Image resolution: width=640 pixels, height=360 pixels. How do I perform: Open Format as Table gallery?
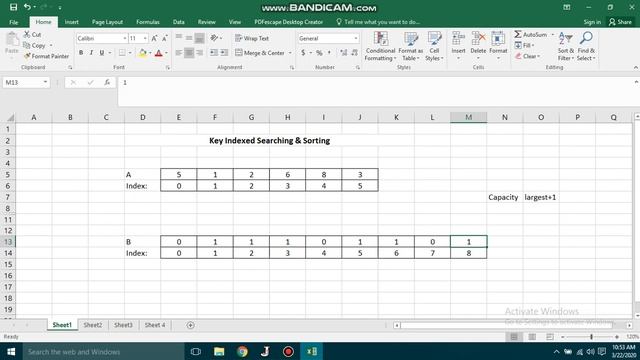411,46
